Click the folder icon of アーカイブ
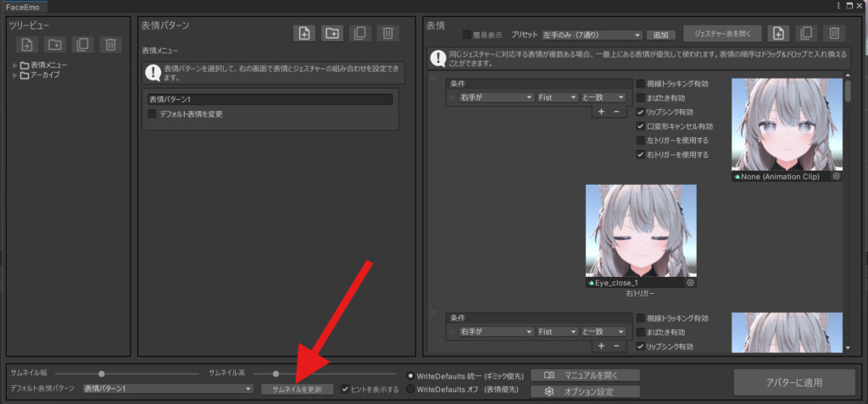The width and height of the screenshot is (868, 404). pyautogui.click(x=25, y=75)
